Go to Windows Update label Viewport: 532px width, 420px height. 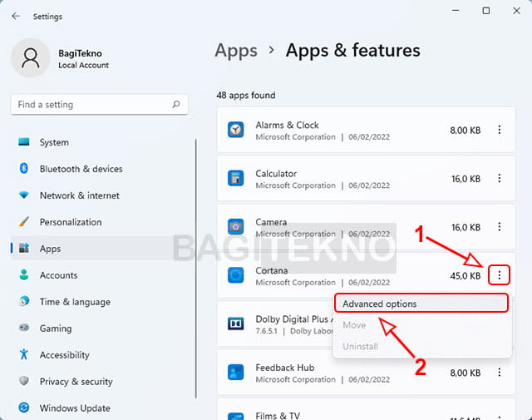click(x=75, y=408)
